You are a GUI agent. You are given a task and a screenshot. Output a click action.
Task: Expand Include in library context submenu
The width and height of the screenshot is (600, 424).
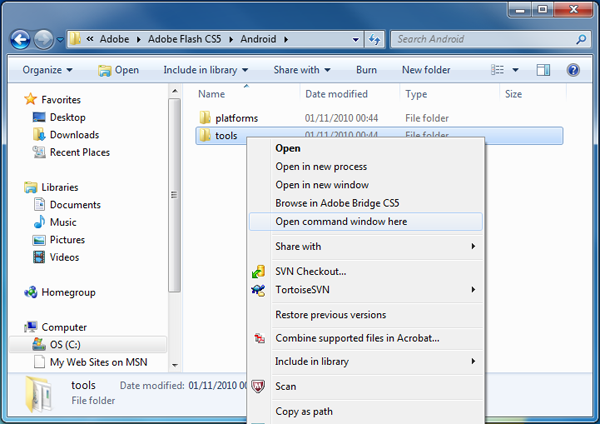pyautogui.click(x=366, y=361)
